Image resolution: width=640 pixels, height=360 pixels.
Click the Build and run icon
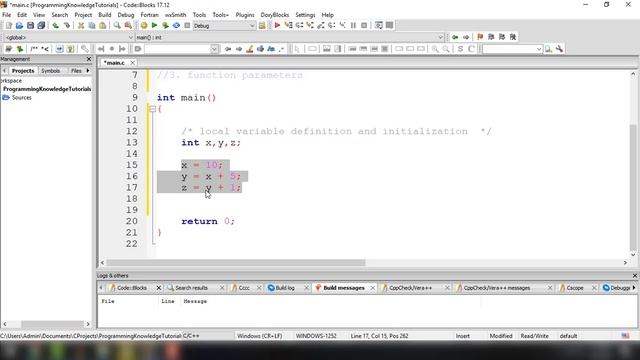[x=165, y=25]
